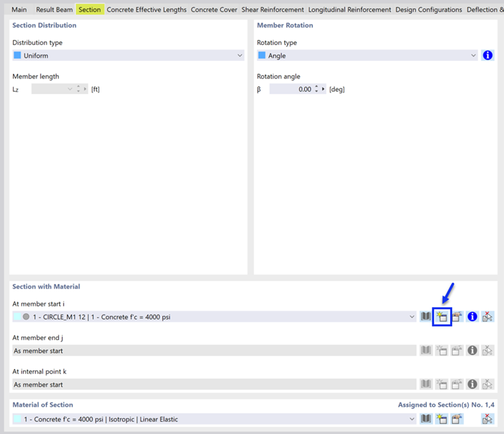Click the '[deg]' unit label
Viewport: 504px width, 434px height.
point(337,89)
